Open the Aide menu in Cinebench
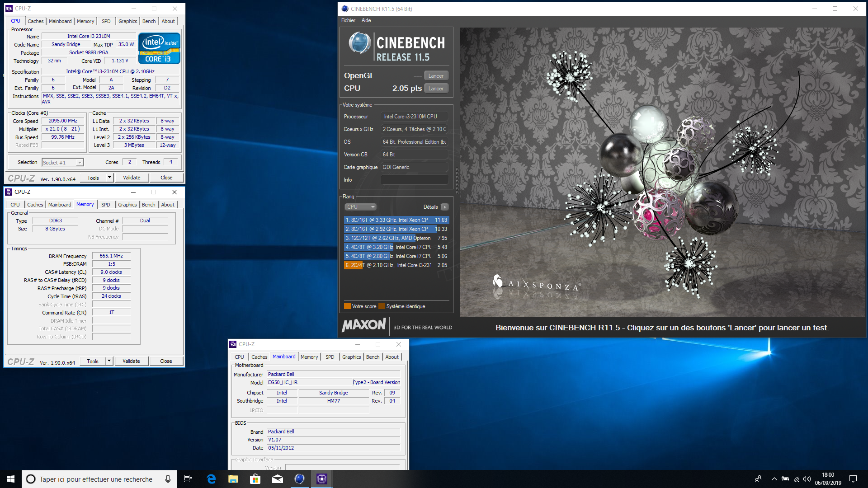 pos(366,20)
